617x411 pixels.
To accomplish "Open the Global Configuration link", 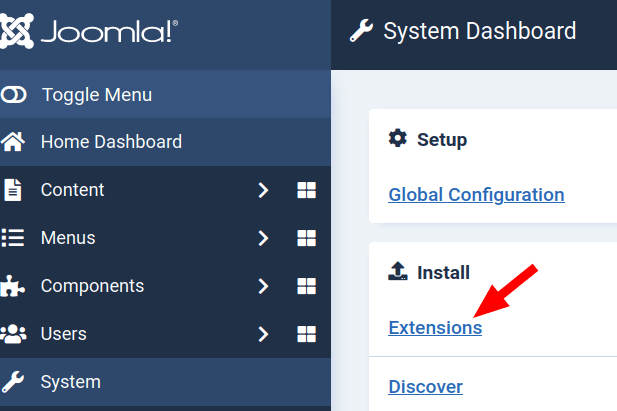I will 477,195.
